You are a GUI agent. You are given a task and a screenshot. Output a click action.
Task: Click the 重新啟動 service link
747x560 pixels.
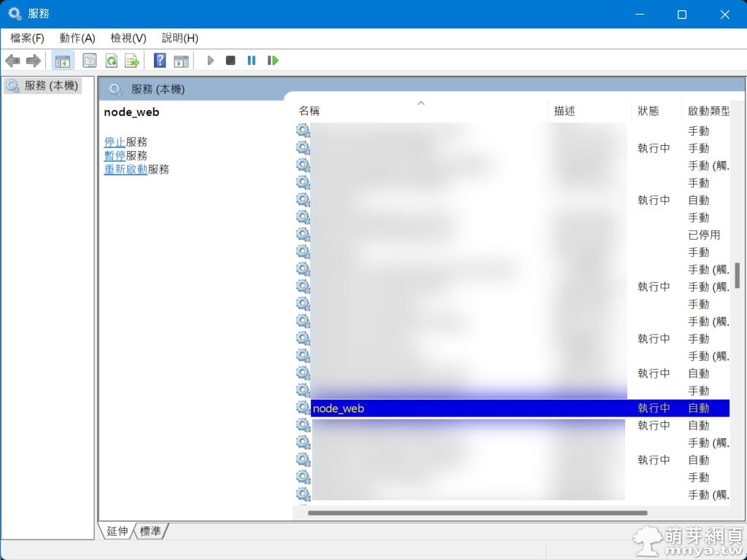[125, 169]
